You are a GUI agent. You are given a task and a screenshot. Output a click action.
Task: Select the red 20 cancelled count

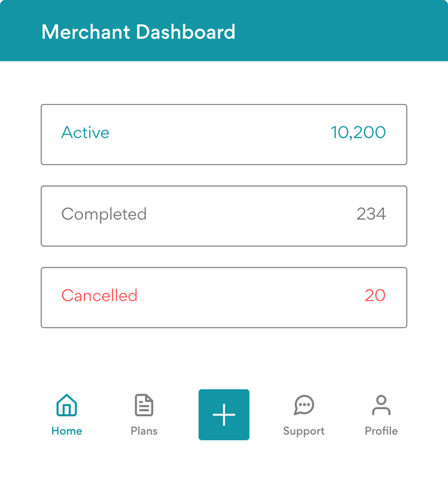[x=375, y=296]
